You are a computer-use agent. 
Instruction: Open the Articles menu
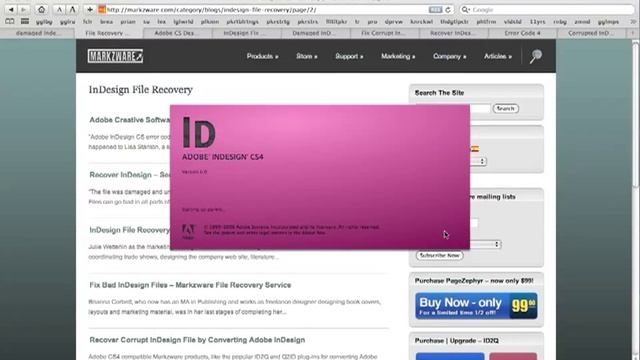point(498,56)
